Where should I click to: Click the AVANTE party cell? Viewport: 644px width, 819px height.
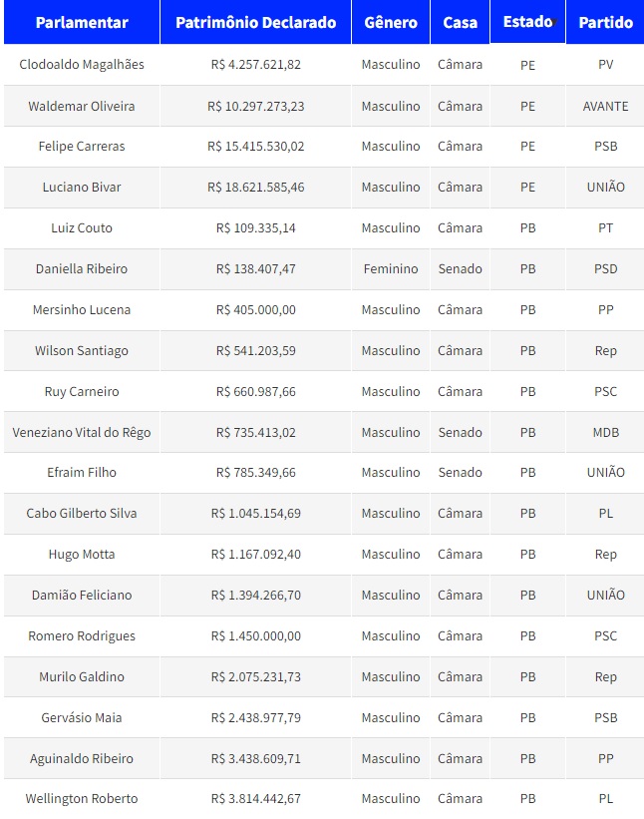pyautogui.click(x=605, y=106)
